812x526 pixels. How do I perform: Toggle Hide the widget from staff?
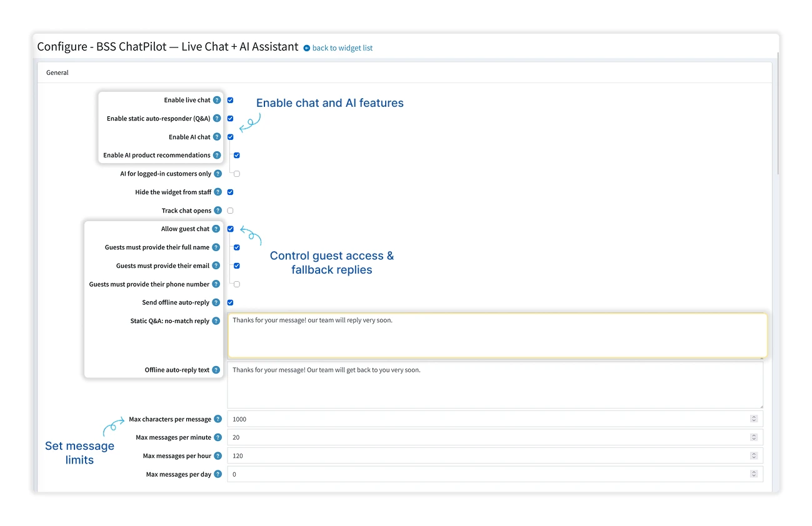231,192
